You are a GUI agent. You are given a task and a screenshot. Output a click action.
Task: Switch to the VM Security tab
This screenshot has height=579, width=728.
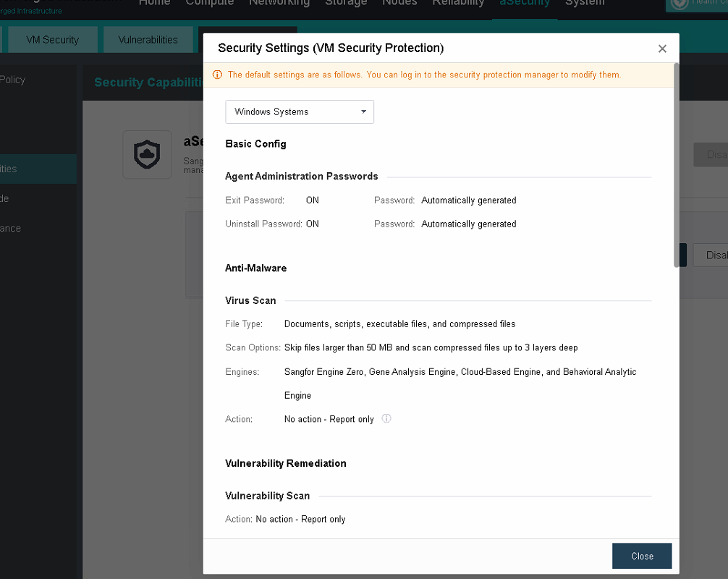52,40
